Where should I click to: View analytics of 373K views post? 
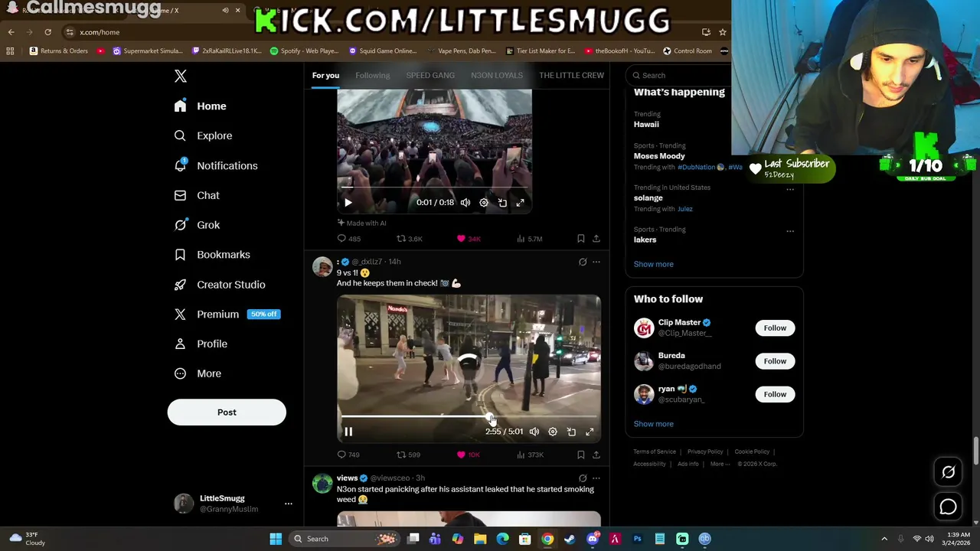530,455
